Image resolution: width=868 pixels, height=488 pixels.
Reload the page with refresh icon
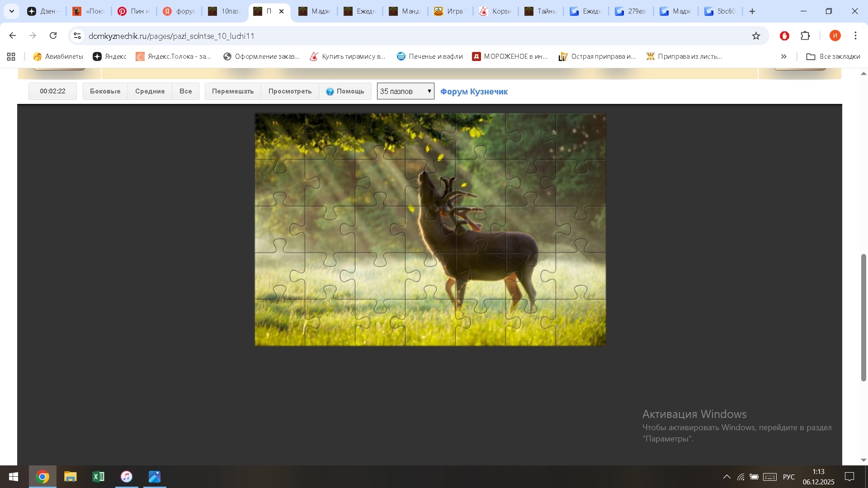coord(53,36)
